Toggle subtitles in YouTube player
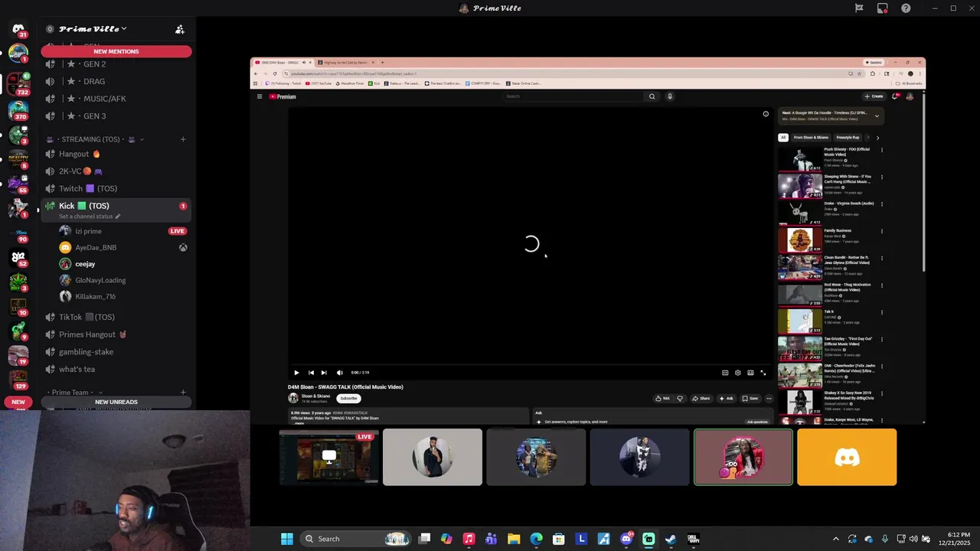The image size is (980, 551). pyautogui.click(x=725, y=373)
